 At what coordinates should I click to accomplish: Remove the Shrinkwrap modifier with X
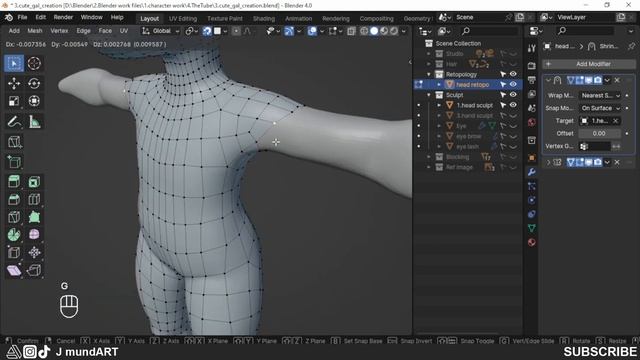617,80
